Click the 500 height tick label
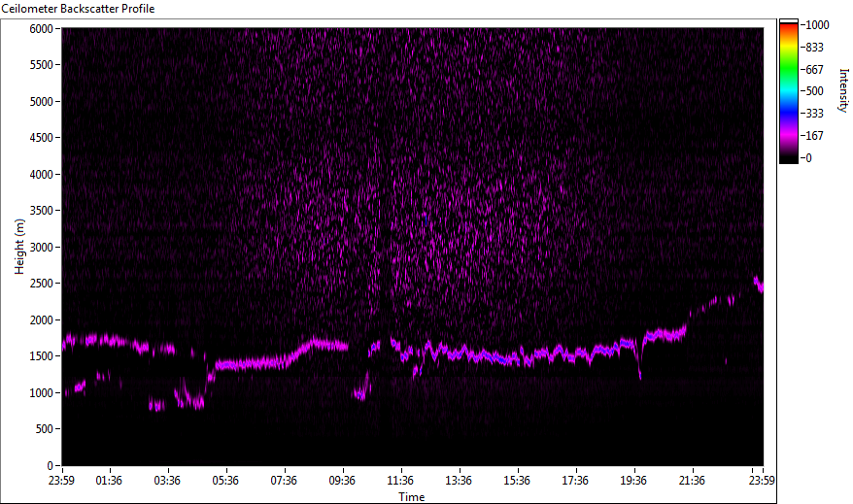This screenshot has width=853, height=504. tap(45, 429)
